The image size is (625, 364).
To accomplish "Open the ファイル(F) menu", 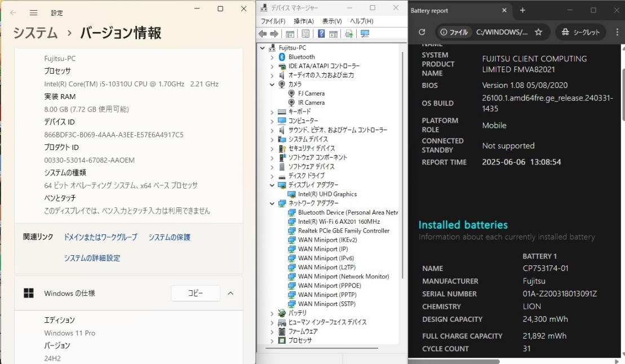I will click(x=273, y=21).
